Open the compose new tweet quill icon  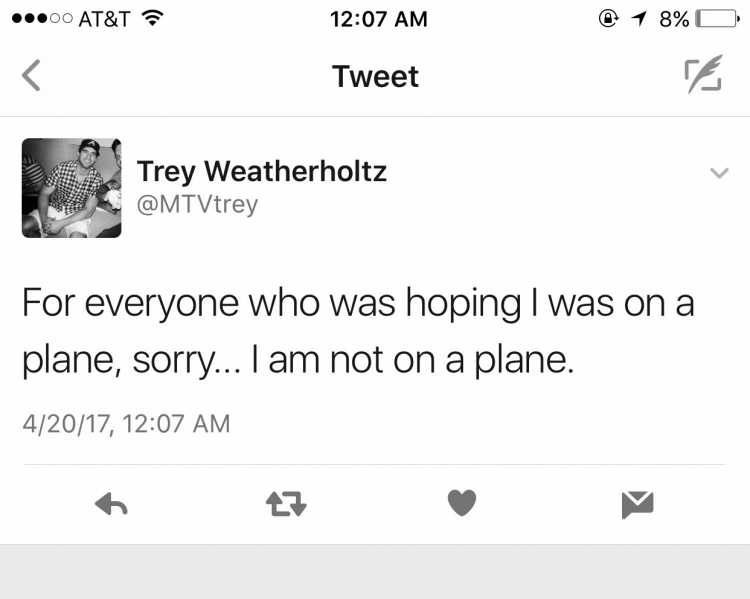pos(704,74)
